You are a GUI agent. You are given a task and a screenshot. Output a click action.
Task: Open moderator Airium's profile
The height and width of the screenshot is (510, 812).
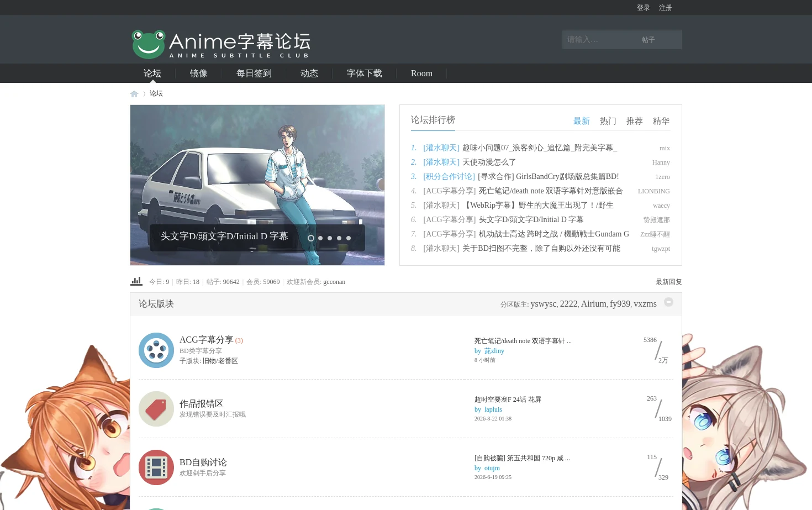[594, 304]
